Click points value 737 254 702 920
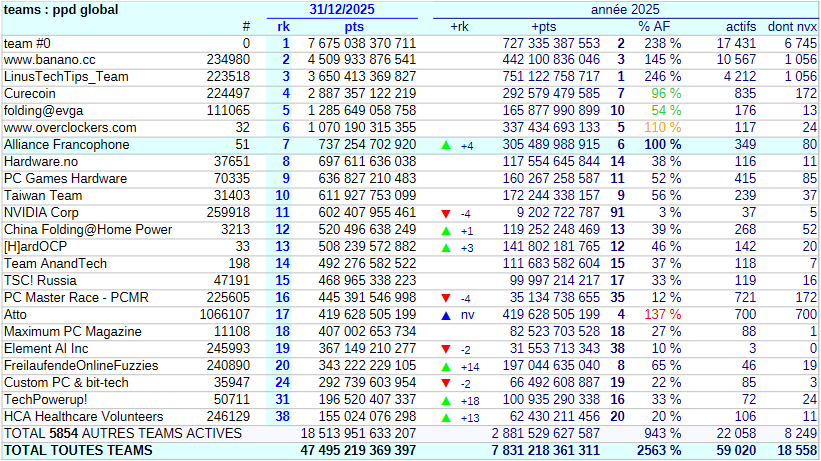 367,145
